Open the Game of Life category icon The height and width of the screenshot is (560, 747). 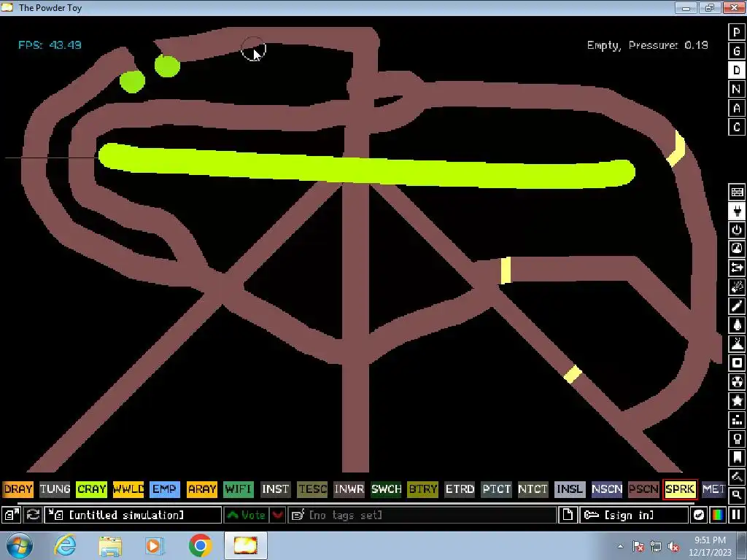coord(737,420)
